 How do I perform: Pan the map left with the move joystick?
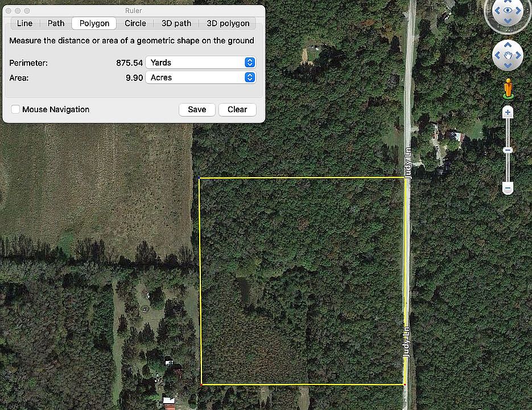click(497, 55)
